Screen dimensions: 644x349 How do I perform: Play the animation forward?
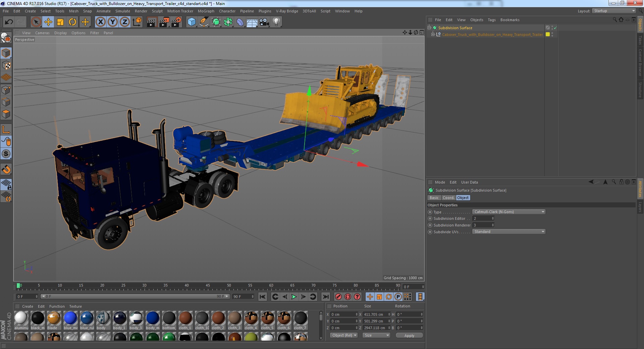click(294, 297)
